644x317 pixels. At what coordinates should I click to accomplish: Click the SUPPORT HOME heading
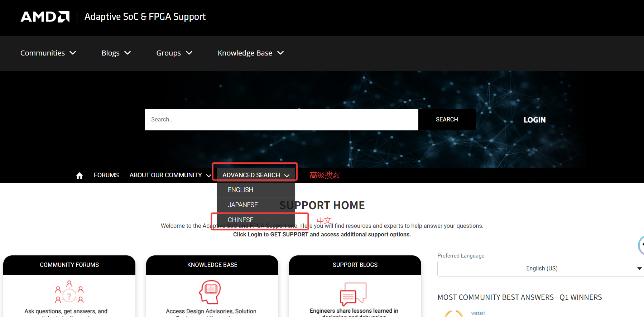tap(322, 205)
